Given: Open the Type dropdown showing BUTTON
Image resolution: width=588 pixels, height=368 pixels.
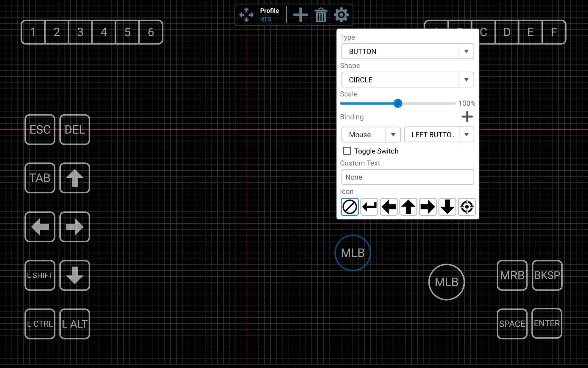Looking at the screenshot, I should click(407, 51).
